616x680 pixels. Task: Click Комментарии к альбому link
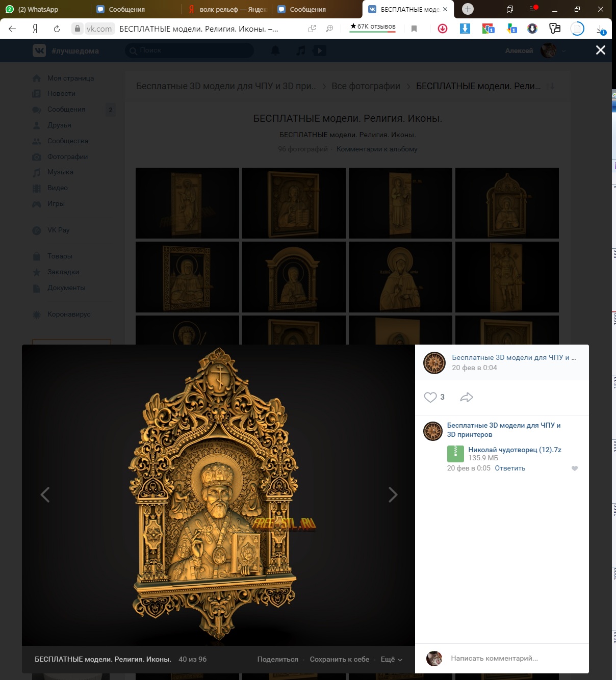[377, 149]
